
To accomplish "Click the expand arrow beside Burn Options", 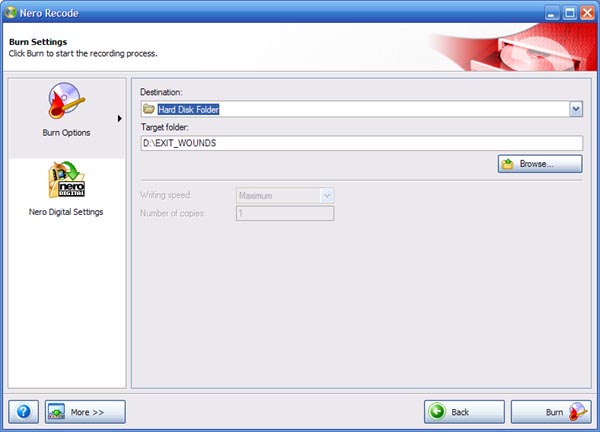I will click(119, 118).
